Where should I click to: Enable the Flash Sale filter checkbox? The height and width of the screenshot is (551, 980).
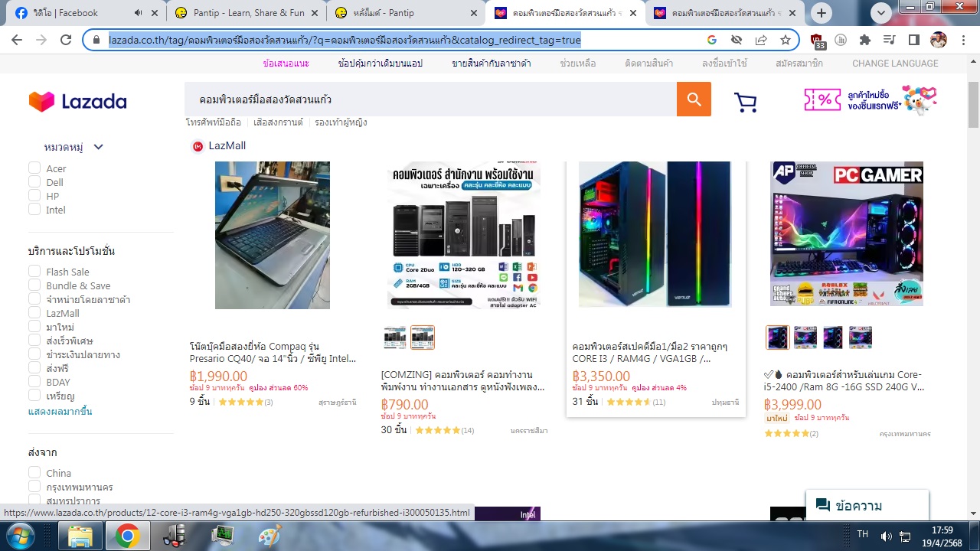tap(34, 272)
